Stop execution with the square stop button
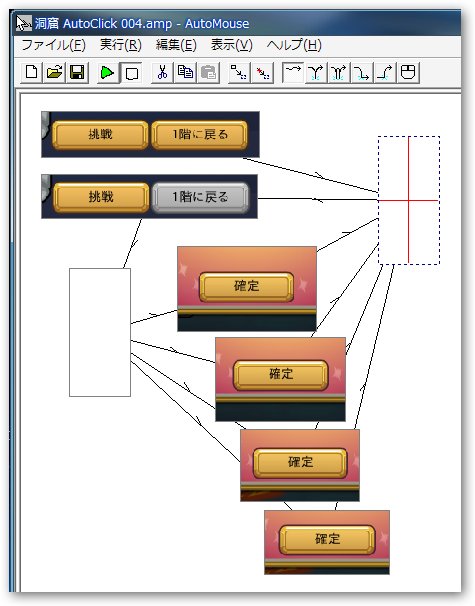The width and height of the screenshot is (475, 606). coord(131,72)
